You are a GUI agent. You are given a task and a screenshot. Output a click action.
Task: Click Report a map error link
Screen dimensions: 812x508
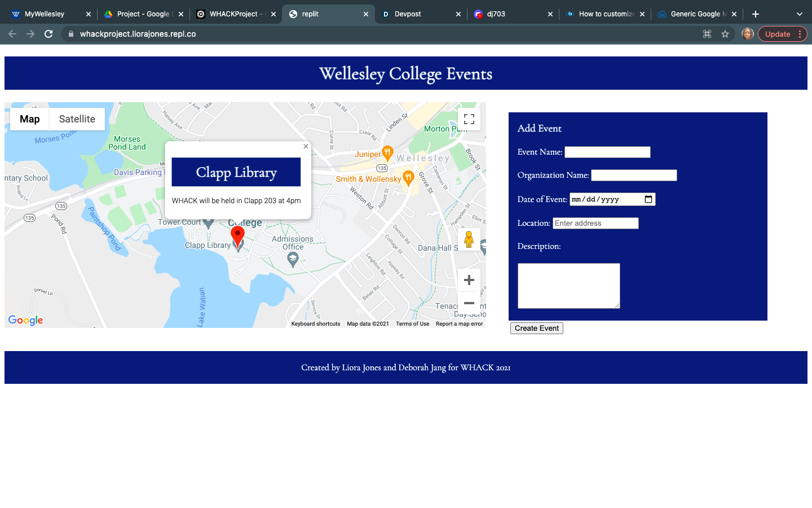click(x=459, y=324)
